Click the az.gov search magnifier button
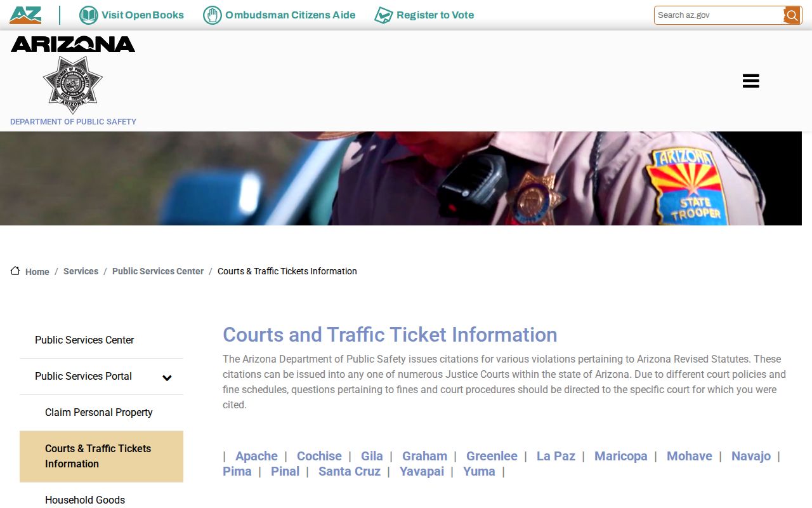Viewport: 812px width, 508px height. (792, 15)
